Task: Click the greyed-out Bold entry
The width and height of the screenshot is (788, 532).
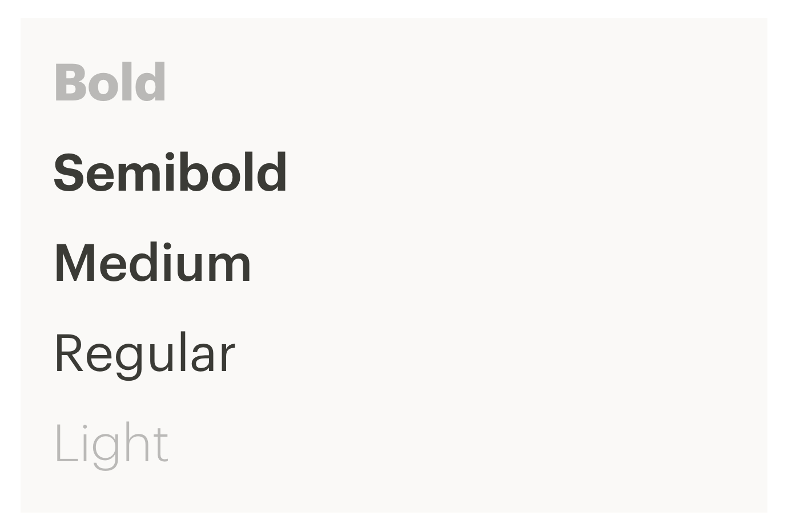Action: coord(110,82)
